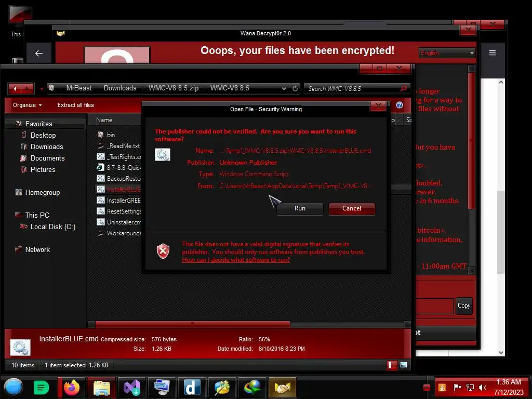Select the _TestRights file icon

[x=100, y=157]
